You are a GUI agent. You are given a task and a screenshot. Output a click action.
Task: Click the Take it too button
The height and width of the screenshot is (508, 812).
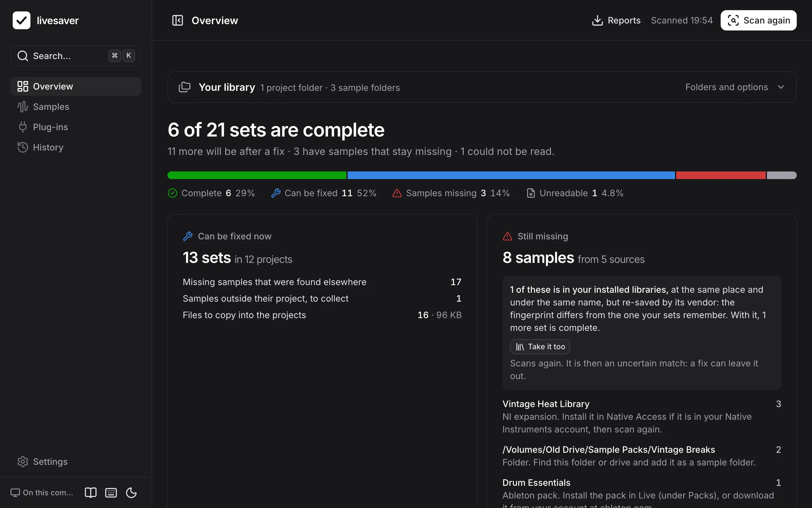point(540,347)
